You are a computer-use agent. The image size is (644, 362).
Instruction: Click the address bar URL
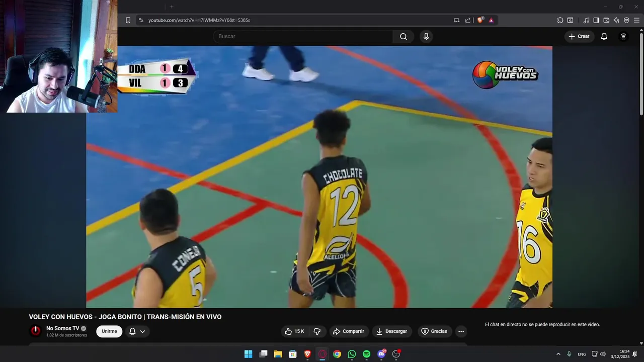pos(199,20)
